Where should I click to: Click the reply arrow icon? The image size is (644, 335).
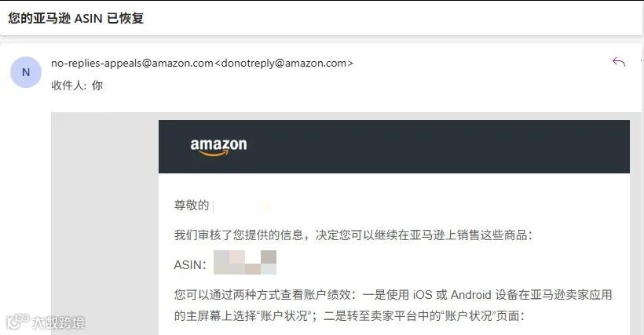point(619,62)
